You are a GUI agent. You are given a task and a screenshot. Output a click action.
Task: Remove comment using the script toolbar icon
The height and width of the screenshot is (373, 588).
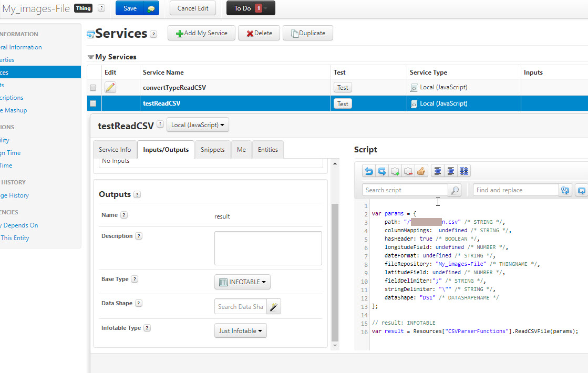tap(408, 170)
